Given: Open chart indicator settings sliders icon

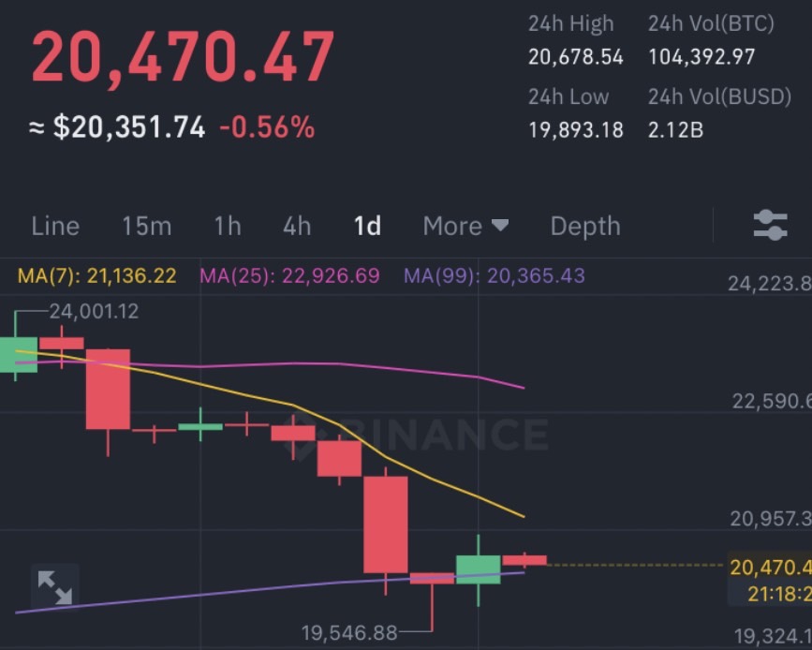Looking at the screenshot, I should 770,226.
